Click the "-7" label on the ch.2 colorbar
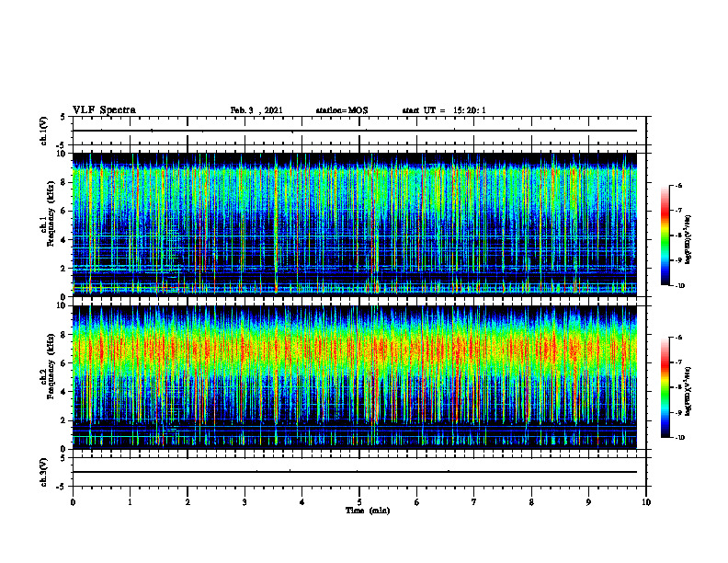The image size is (728, 563). [679, 362]
